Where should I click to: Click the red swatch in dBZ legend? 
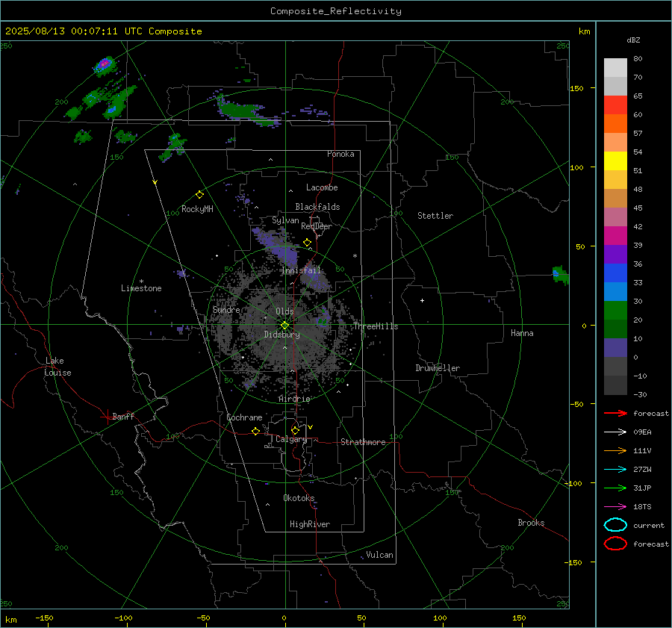coord(615,105)
